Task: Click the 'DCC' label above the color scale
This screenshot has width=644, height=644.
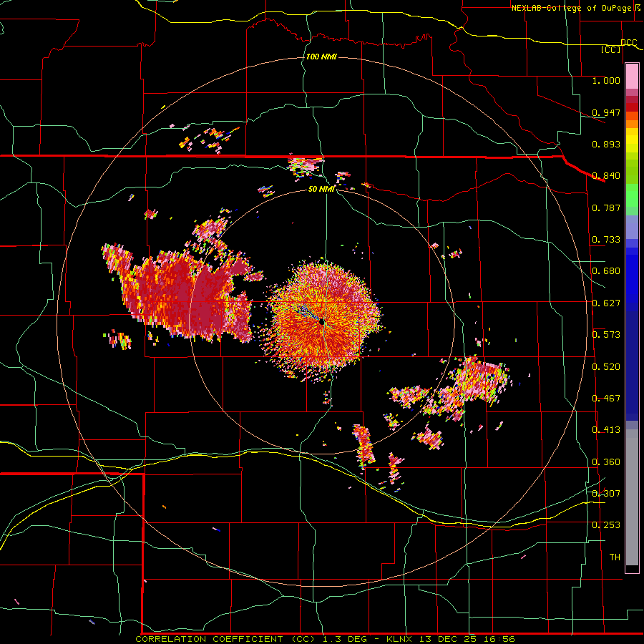Action: pyautogui.click(x=629, y=42)
